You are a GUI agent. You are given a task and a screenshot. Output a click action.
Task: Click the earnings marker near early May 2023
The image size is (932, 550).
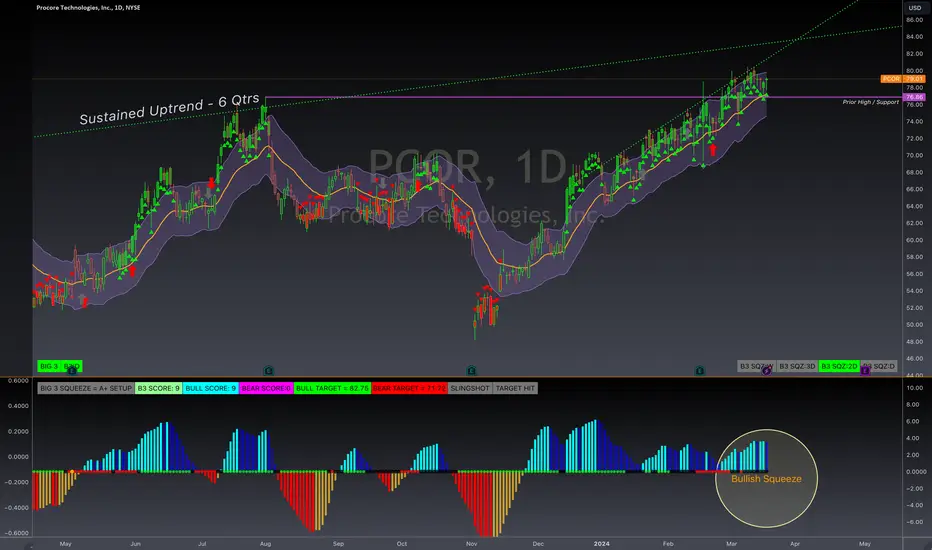(73, 370)
